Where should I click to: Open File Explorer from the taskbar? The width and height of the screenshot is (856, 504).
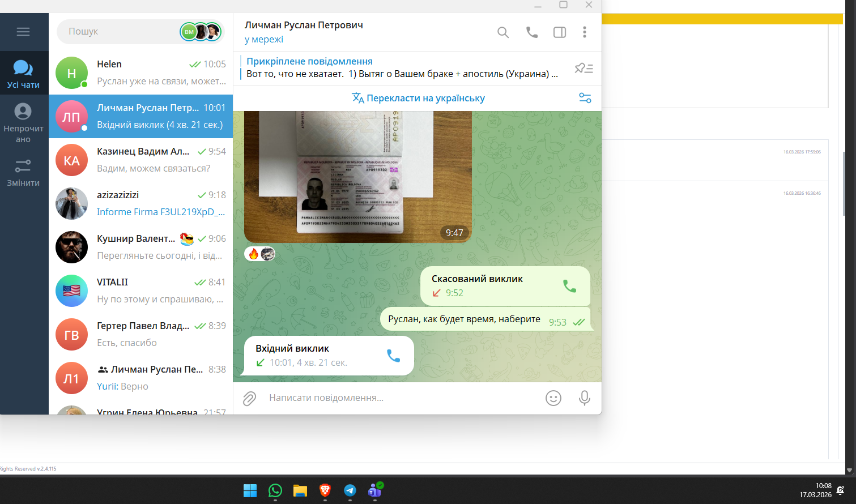coord(300,490)
